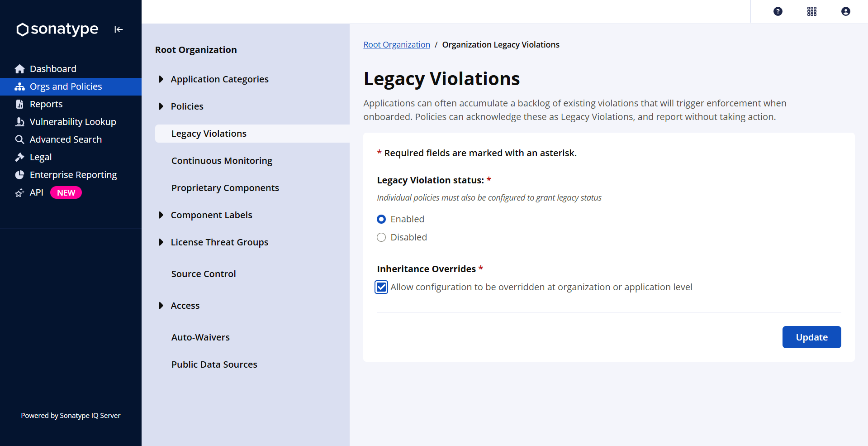
Task: Expand the Policies section arrow
Action: click(x=161, y=106)
